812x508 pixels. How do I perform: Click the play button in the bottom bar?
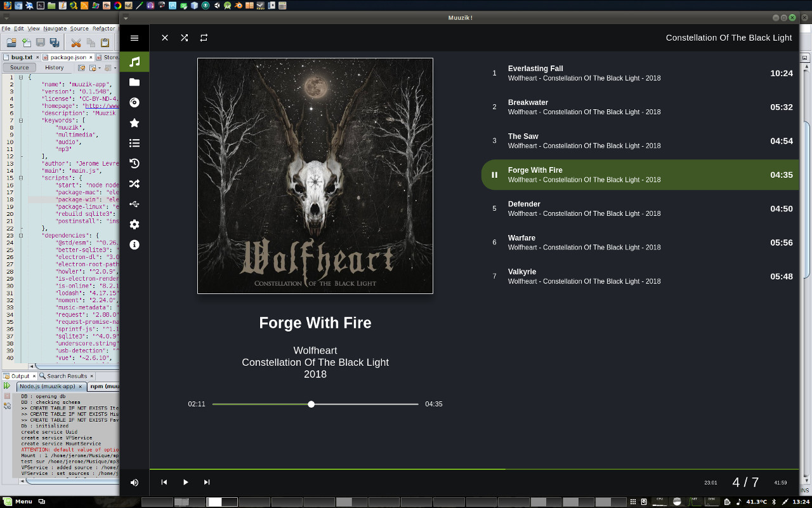pyautogui.click(x=186, y=483)
